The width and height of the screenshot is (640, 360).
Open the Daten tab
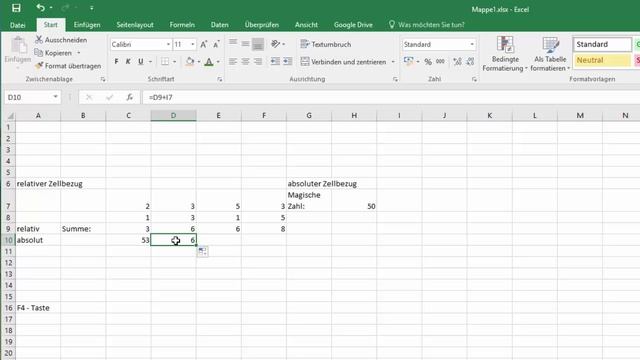pos(220,25)
